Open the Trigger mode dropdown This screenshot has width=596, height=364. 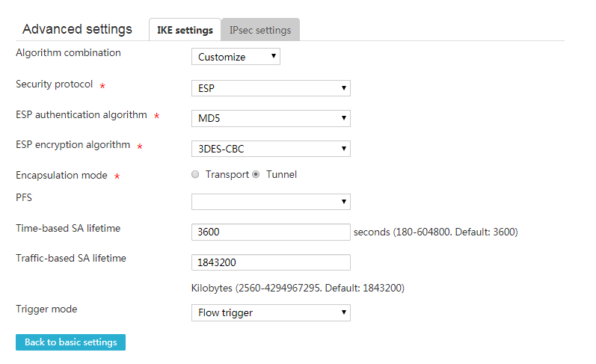271,312
